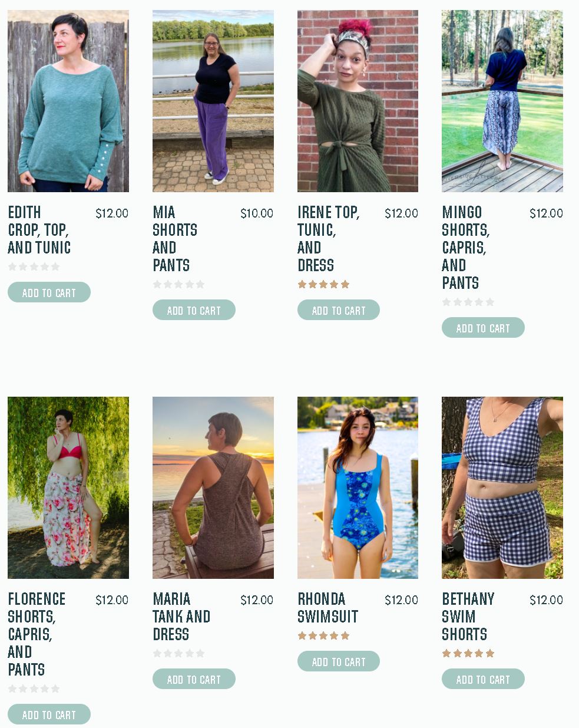This screenshot has width=579, height=728.
Task: Click the Bethany Swim Shorts star rating
Action: (468, 653)
